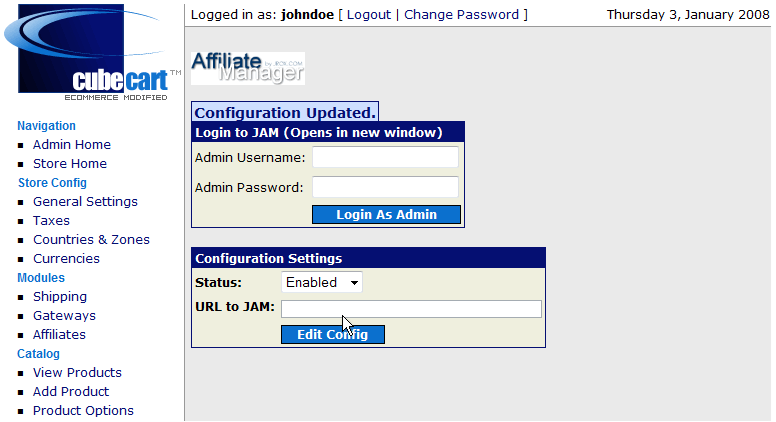776x422 pixels.
Task: Click into the Admin Password field
Action: click(385, 187)
